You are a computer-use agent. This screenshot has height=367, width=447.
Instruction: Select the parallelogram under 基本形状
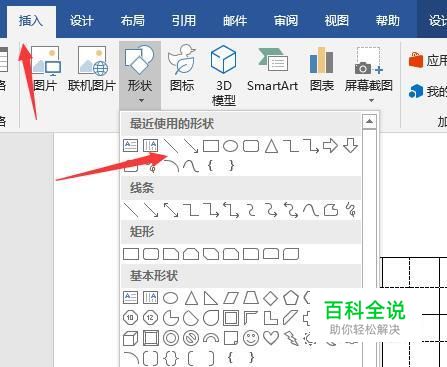231,298
